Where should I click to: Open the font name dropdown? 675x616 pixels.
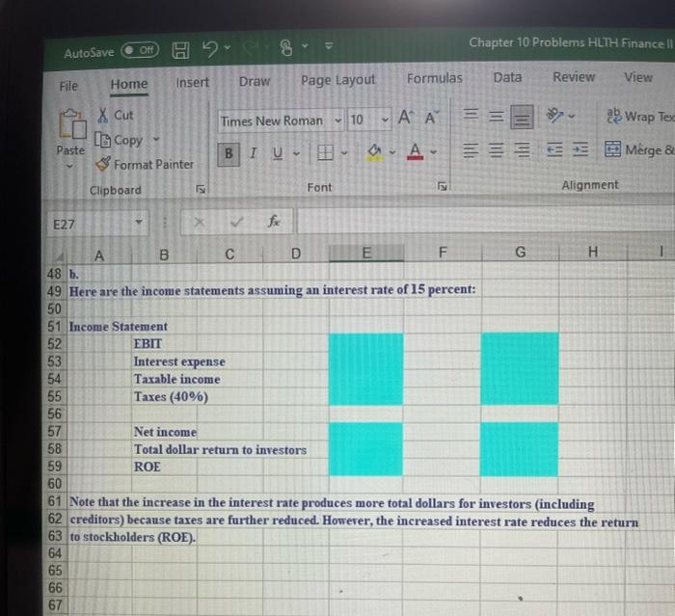point(338,121)
